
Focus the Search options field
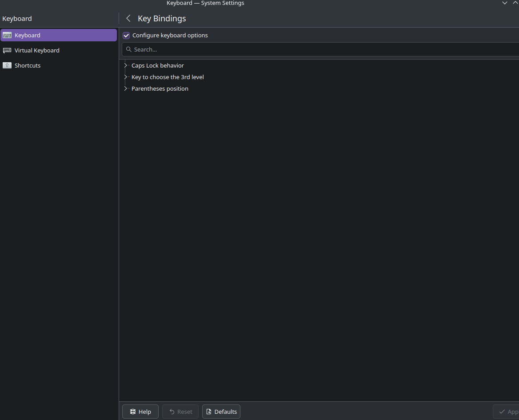pos(320,49)
